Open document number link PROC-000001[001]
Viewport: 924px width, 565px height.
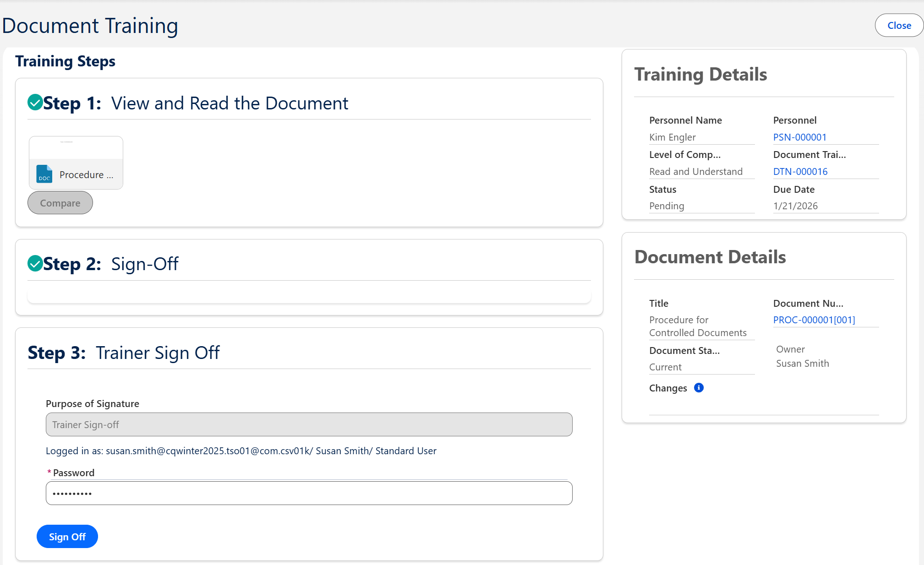coord(814,320)
